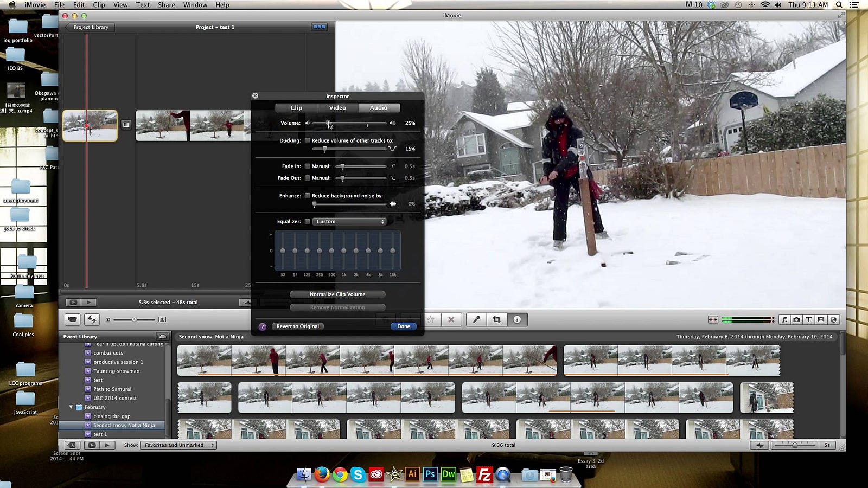Viewport: 868px width, 488px height.
Task: Reject selection with the X button
Action: [451, 320]
